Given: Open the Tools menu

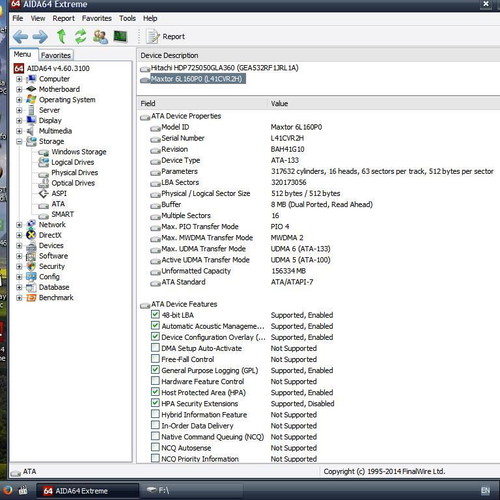Looking at the screenshot, I should tap(127, 18).
